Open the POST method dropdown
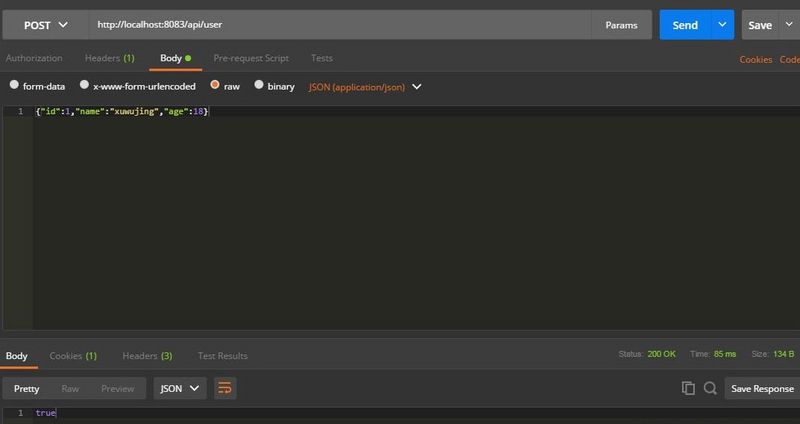Image resolution: width=800 pixels, height=424 pixels. pyautogui.click(x=45, y=25)
